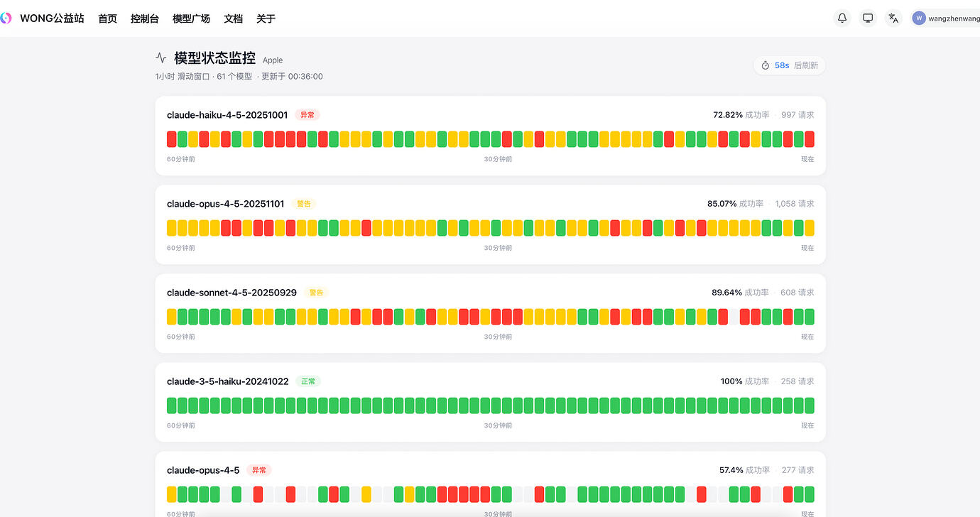Open the notifications bell

tap(842, 18)
